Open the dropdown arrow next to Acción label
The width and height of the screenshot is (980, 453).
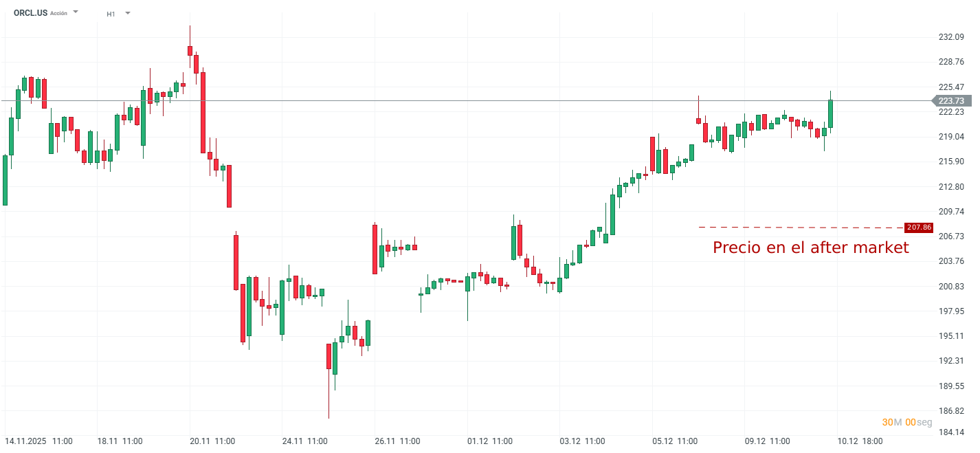(76, 12)
